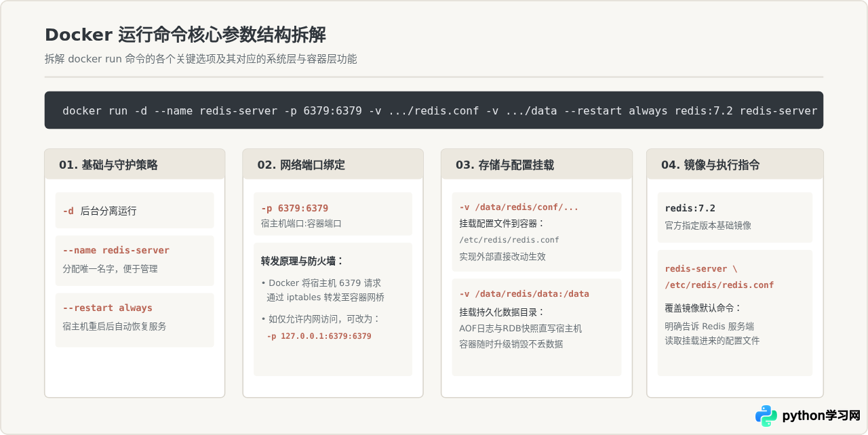
Task: Click the bullet 'Docker 将宿主机 6379 请求'
Action: [x=321, y=283]
